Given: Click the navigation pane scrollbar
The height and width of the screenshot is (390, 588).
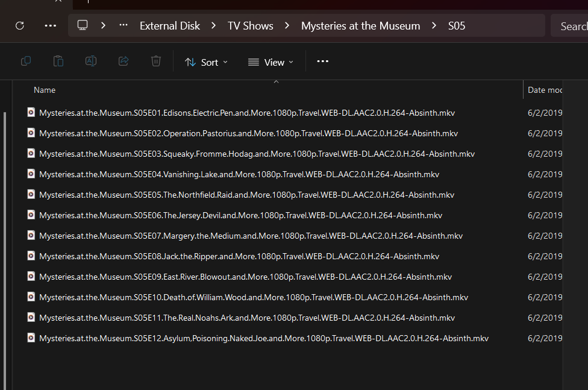Looking at the screenshot, I should coord(5,251).
